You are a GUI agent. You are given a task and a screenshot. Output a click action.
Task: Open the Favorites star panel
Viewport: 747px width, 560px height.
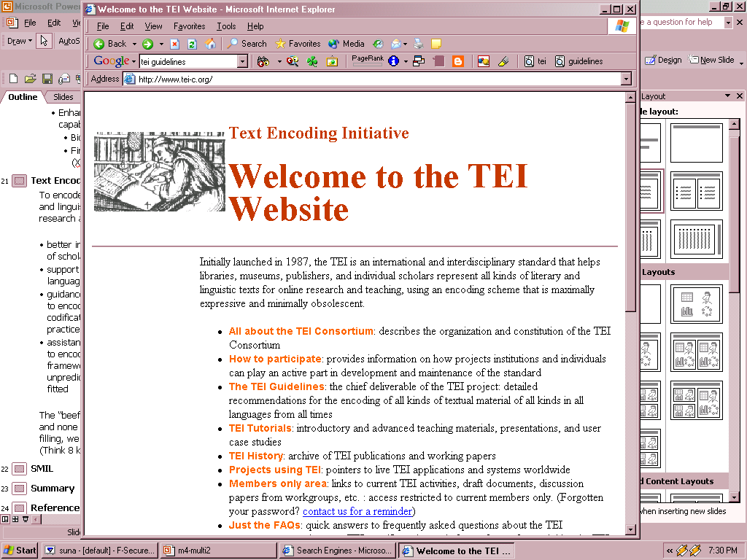298,44
